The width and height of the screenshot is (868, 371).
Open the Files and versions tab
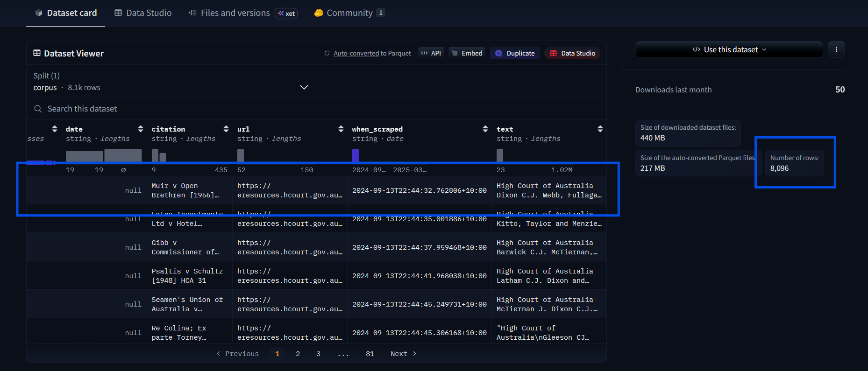[x=235, y=13]
